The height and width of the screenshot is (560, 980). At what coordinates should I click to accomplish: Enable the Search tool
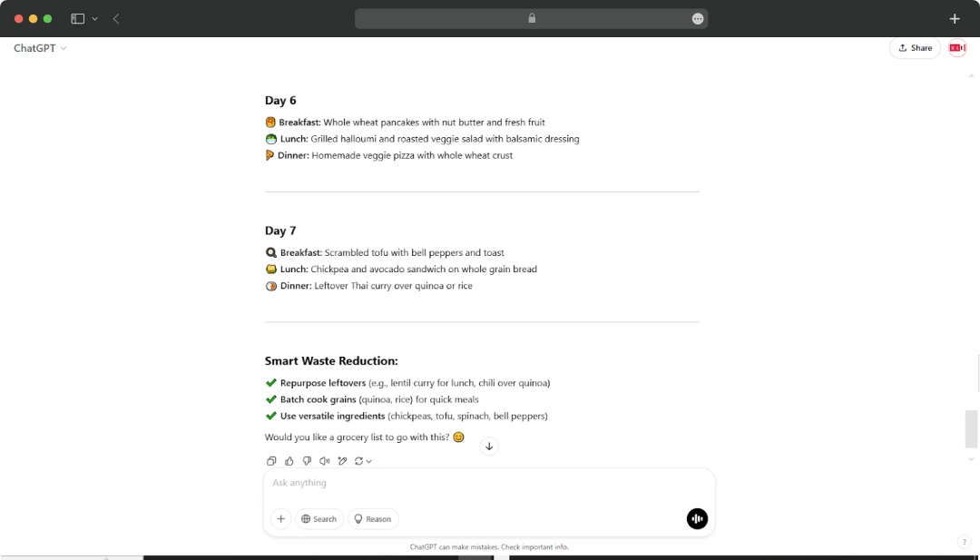tap(319, 518)
